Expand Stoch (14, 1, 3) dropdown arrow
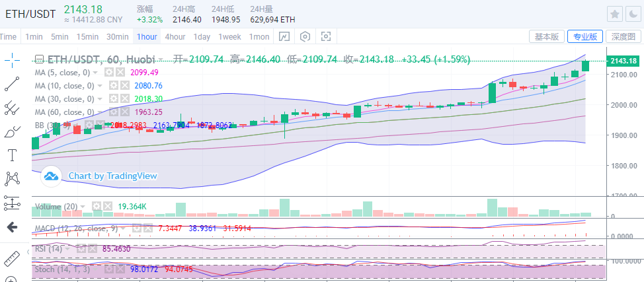644x282 pixels. [96, 269]
